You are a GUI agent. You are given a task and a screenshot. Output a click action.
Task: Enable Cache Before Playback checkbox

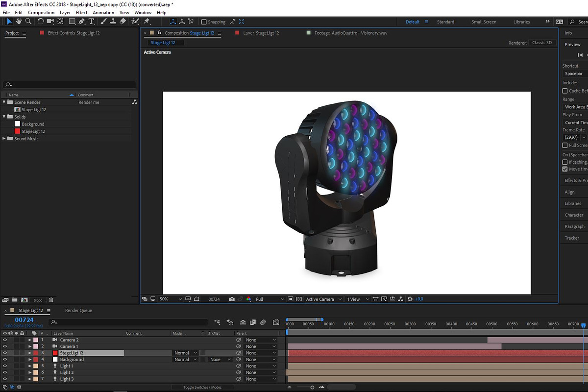click(x=565, y=91)
